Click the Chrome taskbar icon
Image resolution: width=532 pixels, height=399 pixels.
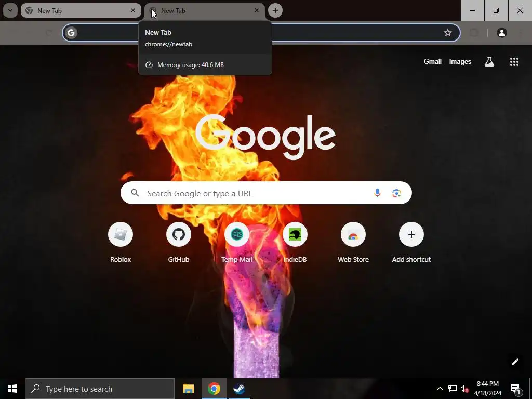point(214,389)
